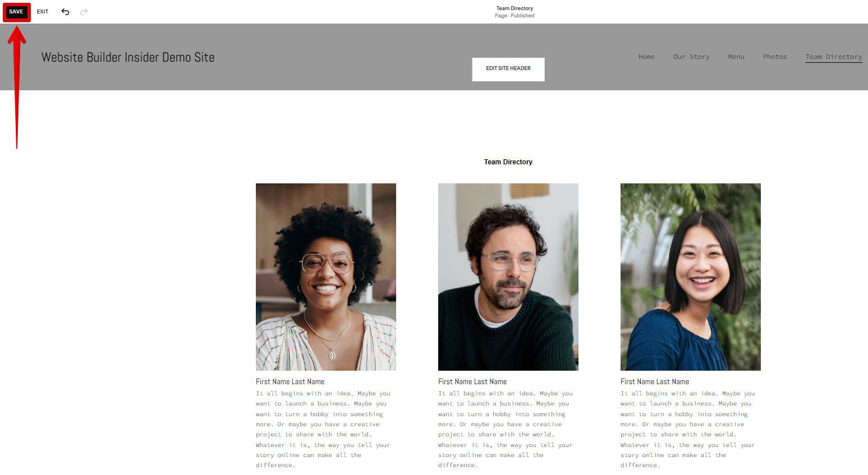The height and width of the screenshot is (475, 868).
Task: Click the third member's name text
Action: coord(655,382)
